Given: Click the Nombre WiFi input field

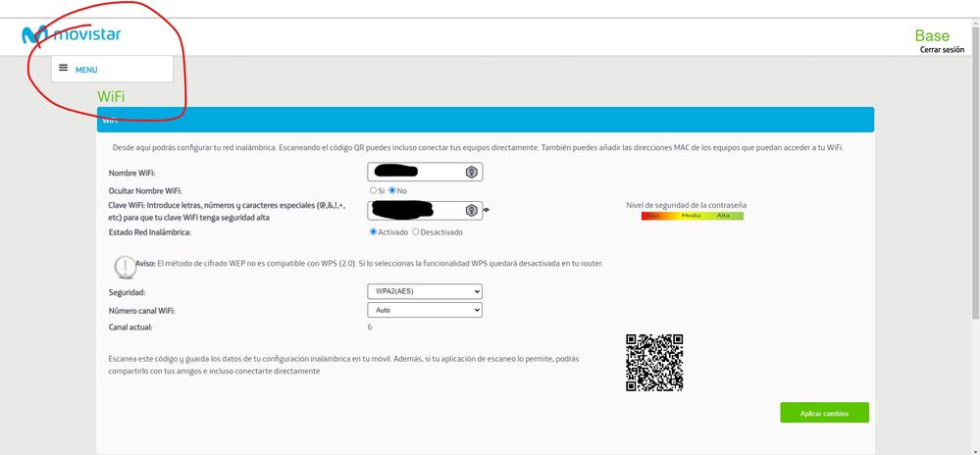Looking at the screenshot, I should pyautogui.click(x=425, y=172).
